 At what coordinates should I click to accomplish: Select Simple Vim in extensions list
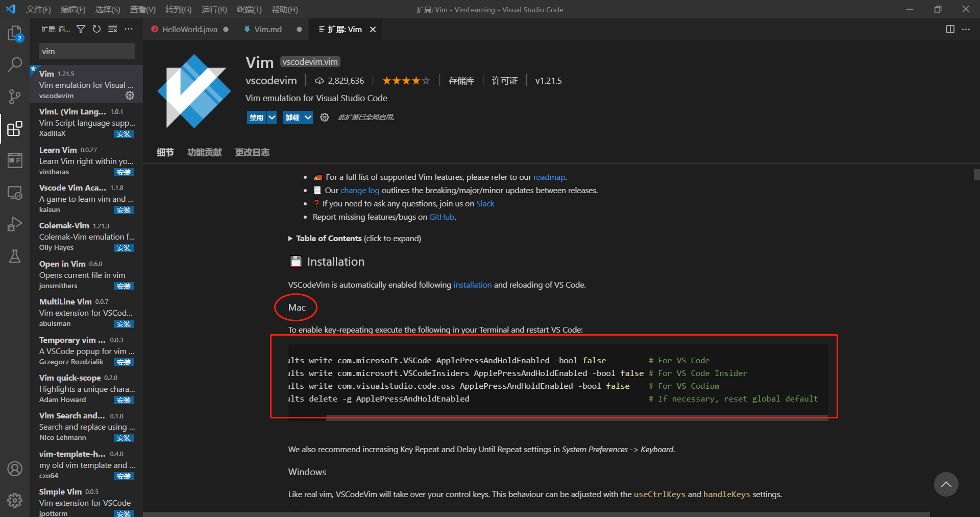point(86,502)
